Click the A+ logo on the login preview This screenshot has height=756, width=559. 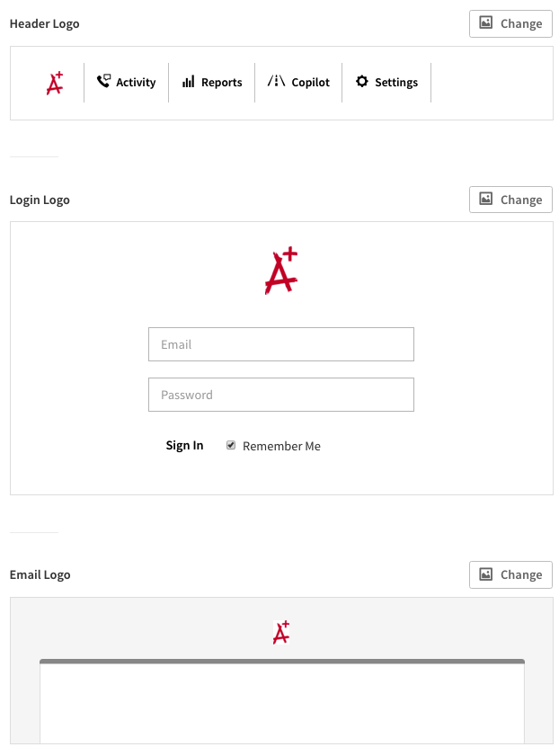click(x=280, y=269)
